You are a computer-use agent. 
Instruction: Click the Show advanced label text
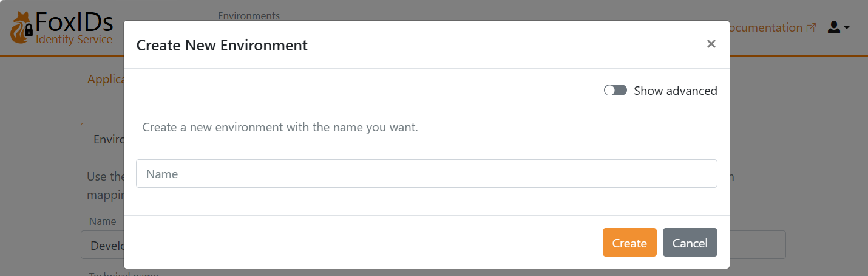pyautogui.click(x=675, y=91)
